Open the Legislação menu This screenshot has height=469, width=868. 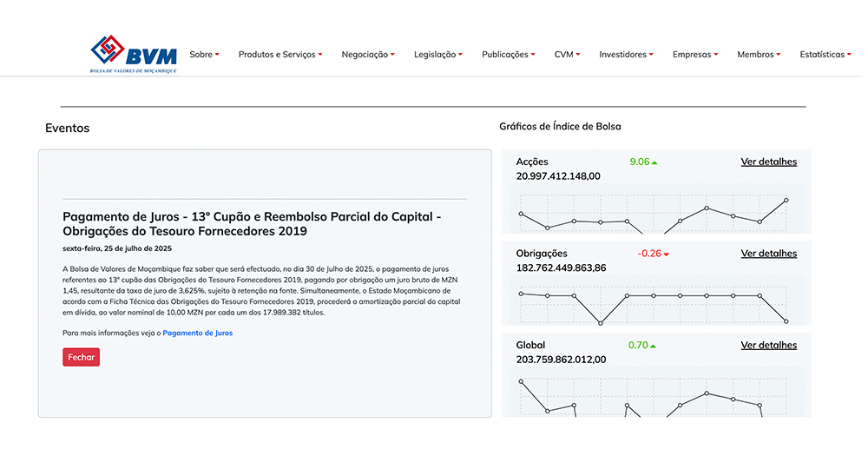point(437,55)
